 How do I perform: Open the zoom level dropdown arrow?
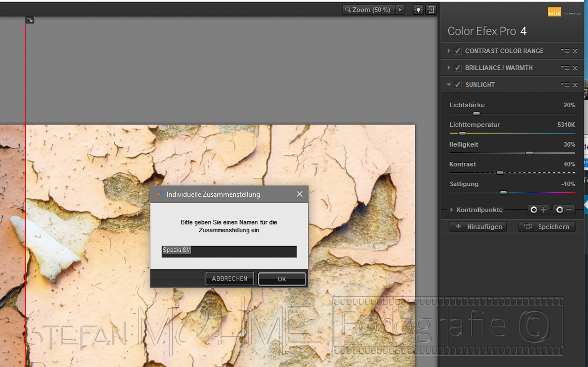pyautogui.click(x=400, y=10)
